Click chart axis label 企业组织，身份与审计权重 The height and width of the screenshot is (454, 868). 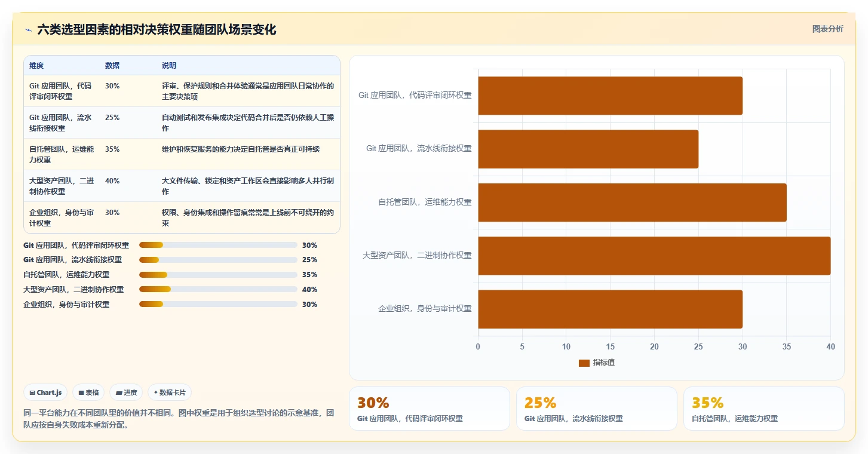coord(425,309)
